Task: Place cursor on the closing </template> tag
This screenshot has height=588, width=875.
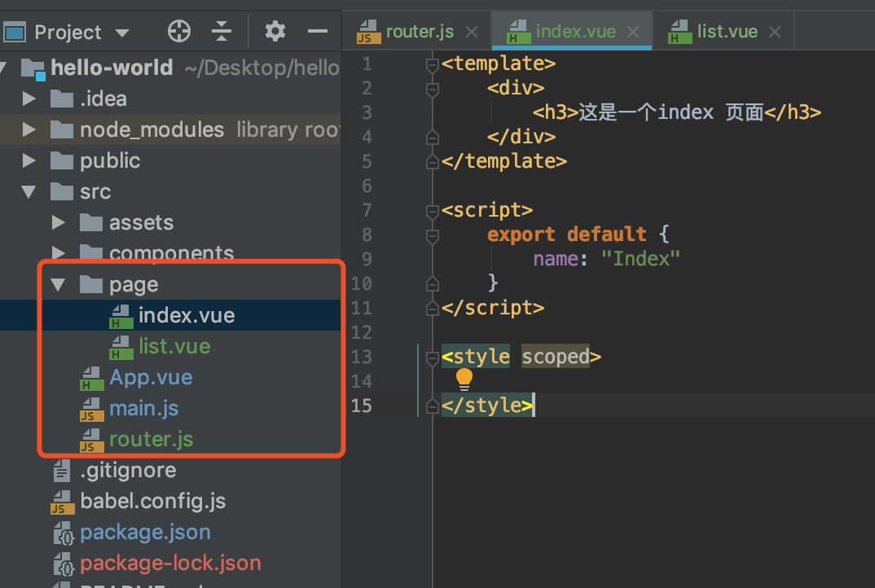Action: (504, 162)
